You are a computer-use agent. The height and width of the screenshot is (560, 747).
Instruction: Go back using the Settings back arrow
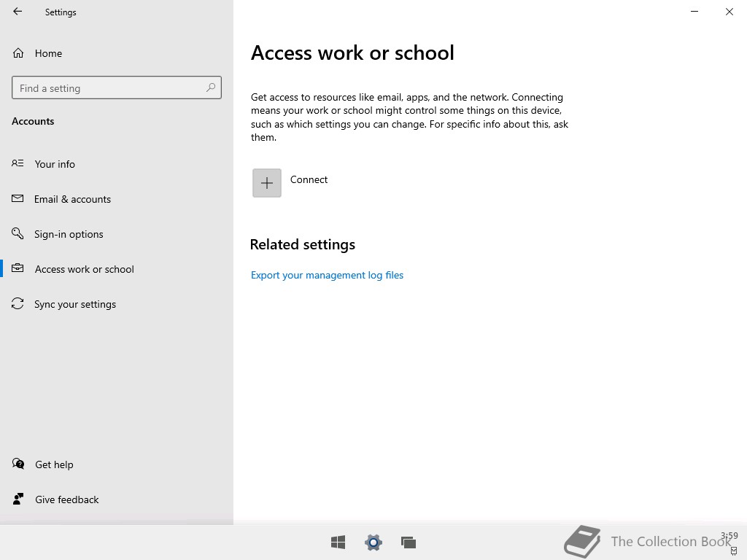[18, 12]
